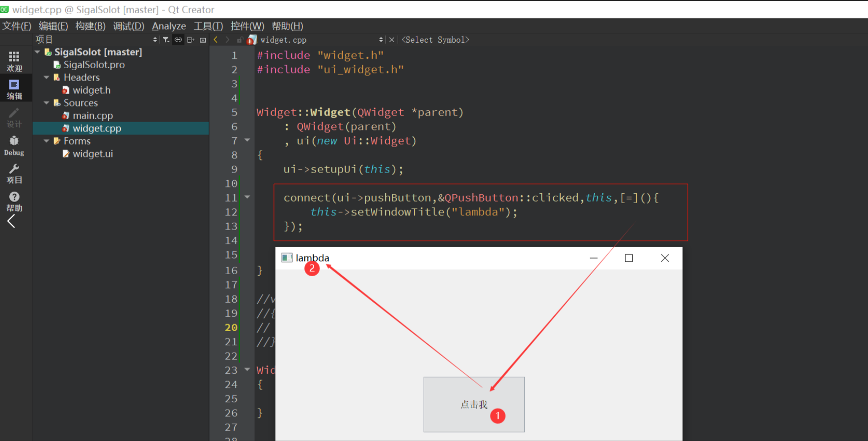Collapse the Sources folder in project tree

tap(47, 103)
